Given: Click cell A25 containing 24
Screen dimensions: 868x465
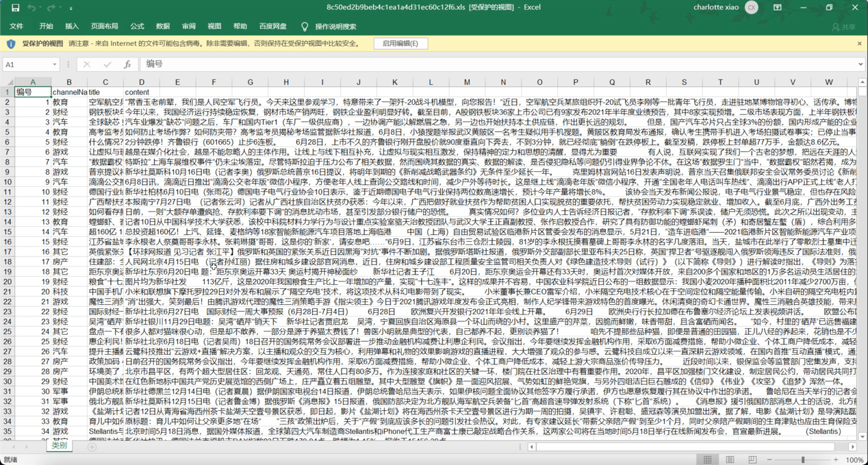Looking at the screenshot, I should click(32, 331).
